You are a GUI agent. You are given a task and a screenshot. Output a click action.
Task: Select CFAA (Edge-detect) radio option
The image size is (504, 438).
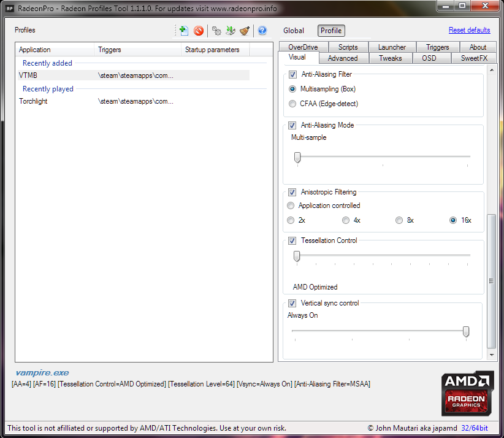pyautogui.click(x=292, y=104)
